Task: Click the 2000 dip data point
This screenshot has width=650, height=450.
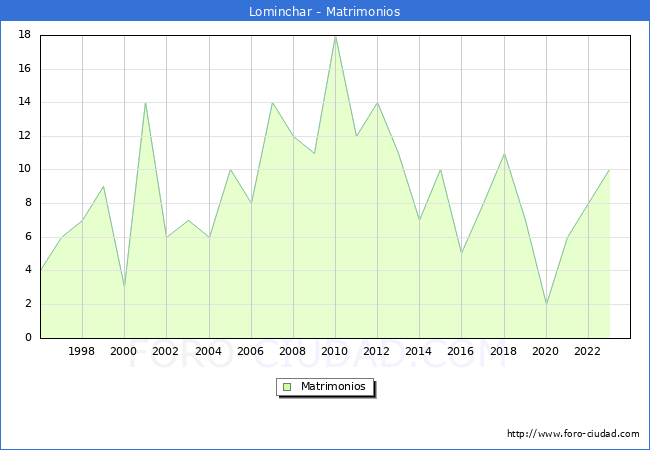Action: [124, 287]
